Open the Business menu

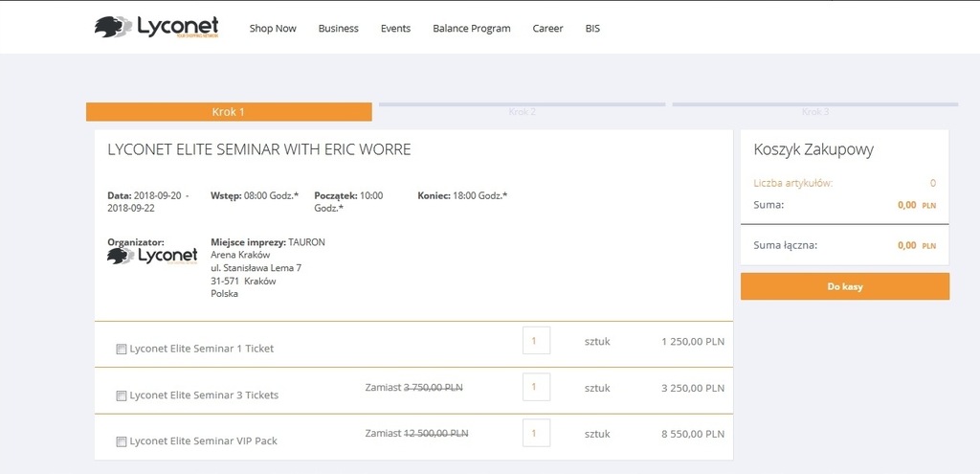(338, 28)
